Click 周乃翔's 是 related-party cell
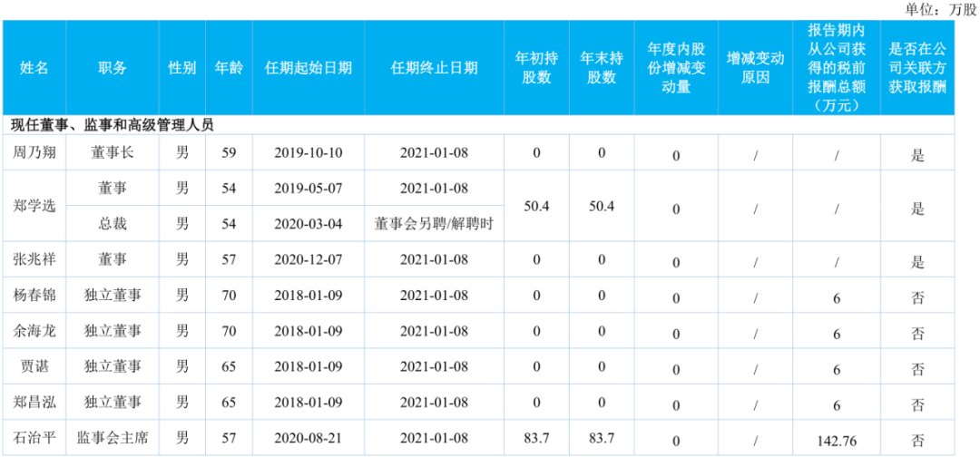 916,155
